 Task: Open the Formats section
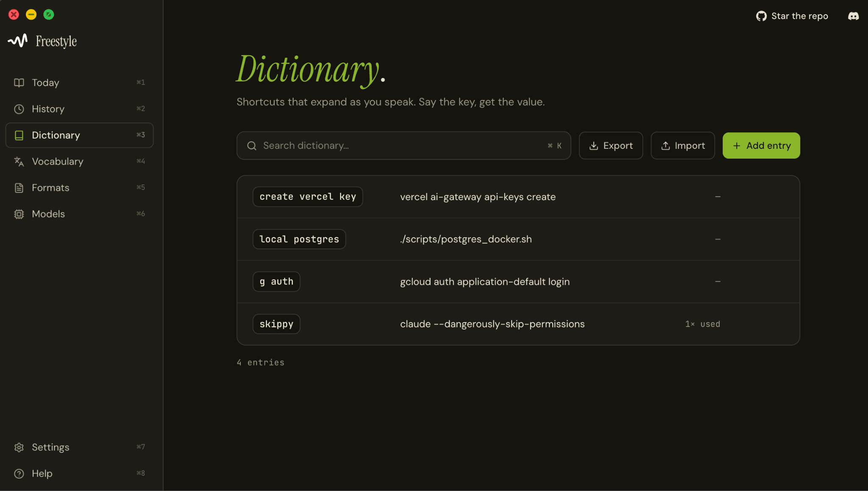coord(79,188)
